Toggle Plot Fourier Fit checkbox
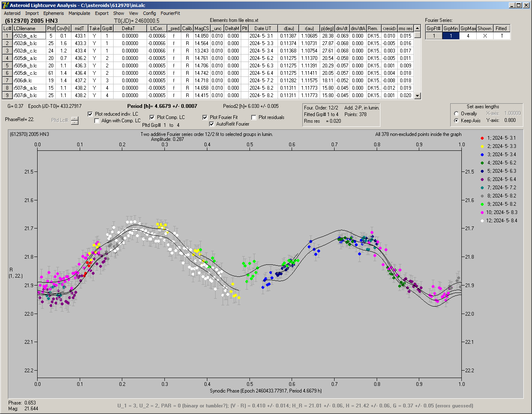 point(205,117)
